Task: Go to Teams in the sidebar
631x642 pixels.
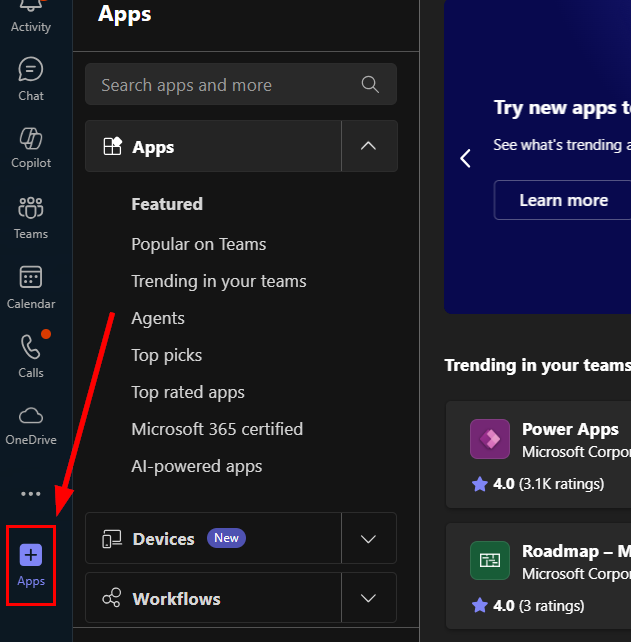Action: click(31, 217)
